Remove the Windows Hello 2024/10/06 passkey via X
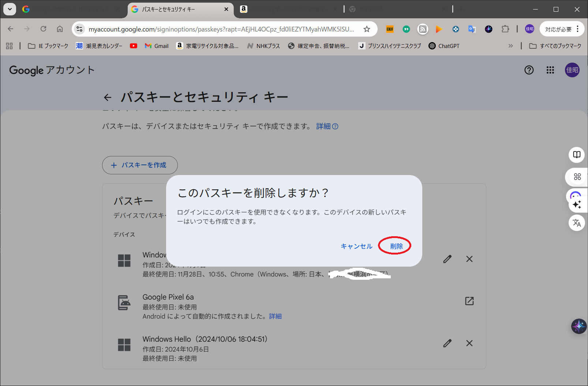Screen dimensions: 588x386 click(469, 343)
